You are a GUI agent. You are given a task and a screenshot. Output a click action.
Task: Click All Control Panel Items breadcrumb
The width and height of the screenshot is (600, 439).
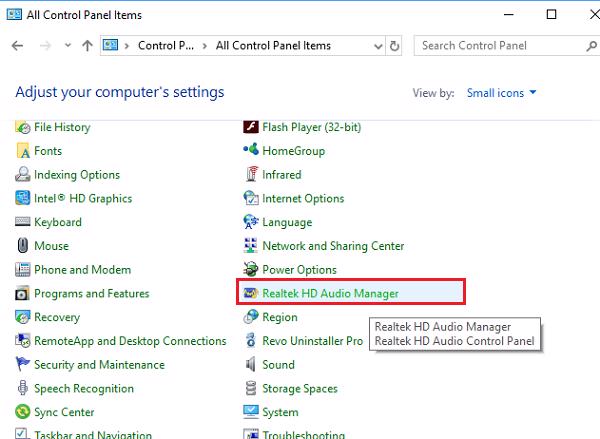tap(273, 46)
